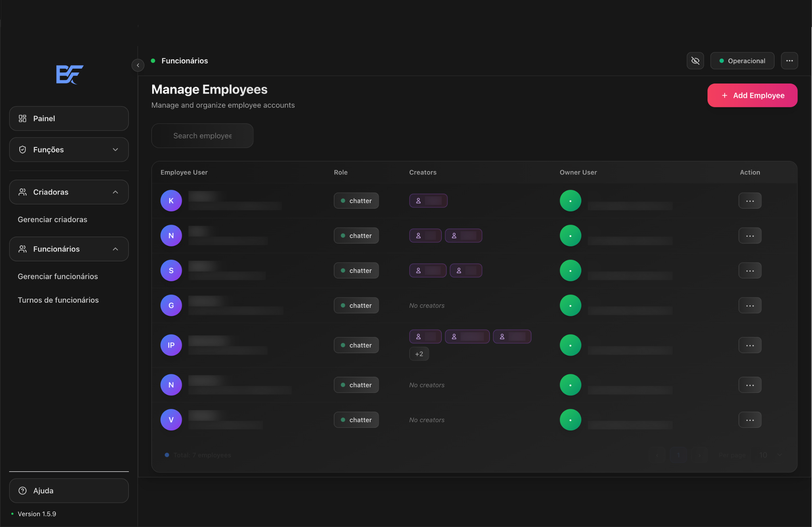Open the Ajuda help button
Image resolution: width=812 pixels, height=527 pixels.
[x=69, y=491]
